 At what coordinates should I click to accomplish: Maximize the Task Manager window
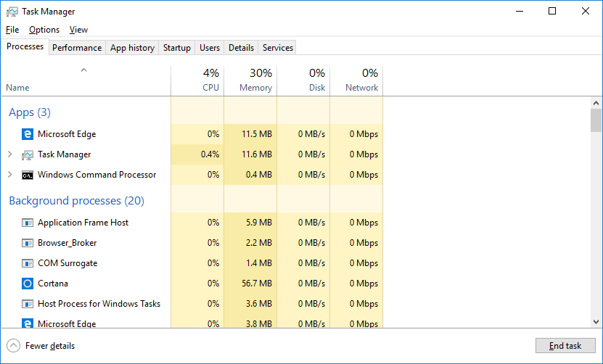coord(552,11)
